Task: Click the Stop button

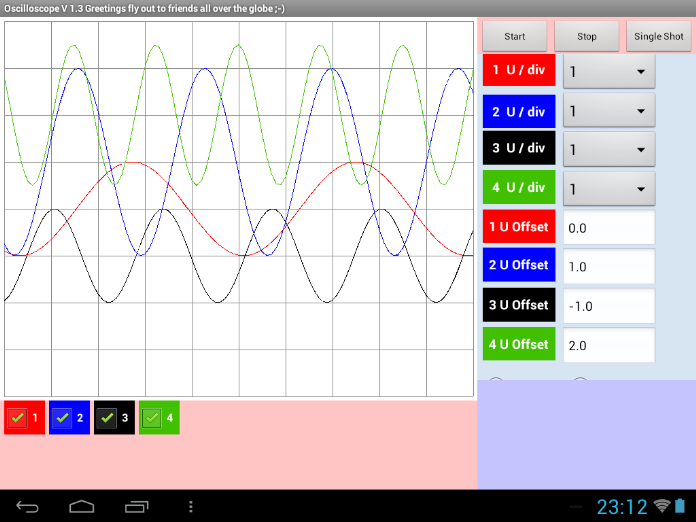Action: [x=586, y=36]
